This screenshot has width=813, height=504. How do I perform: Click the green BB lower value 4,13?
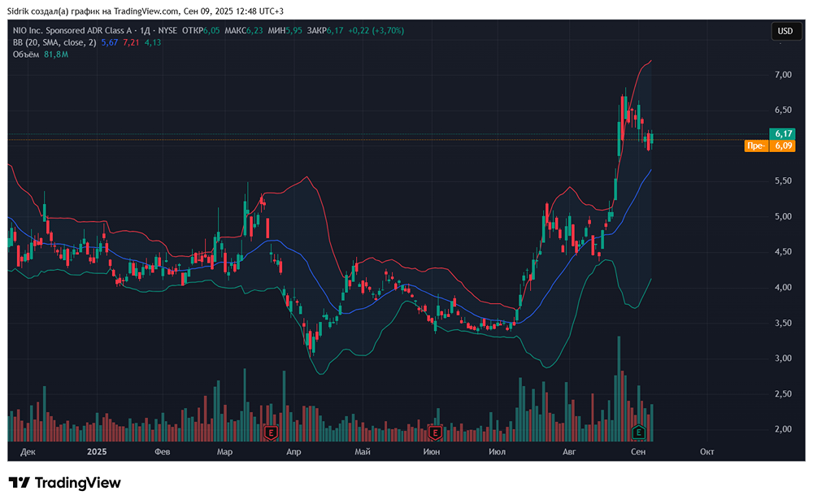[x=153, y=42]
